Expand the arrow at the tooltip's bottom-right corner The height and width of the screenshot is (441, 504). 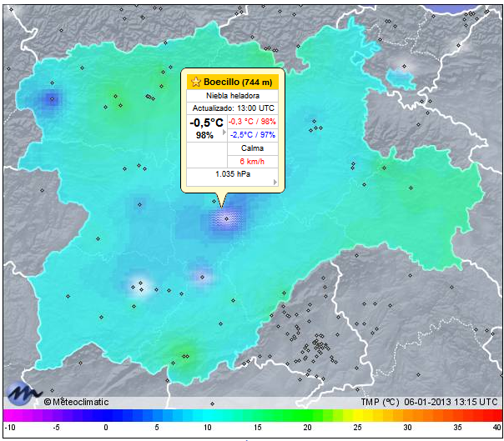point(275,182)
